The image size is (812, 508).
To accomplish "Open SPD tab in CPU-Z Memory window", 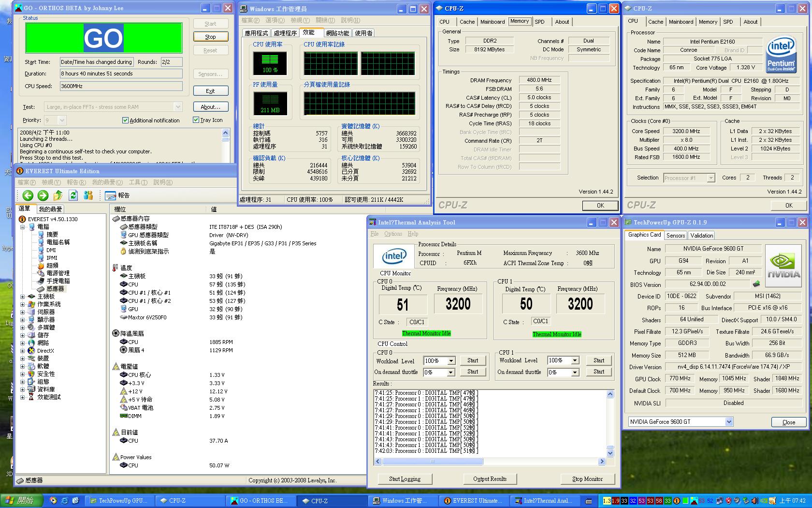I will [539, 22].
